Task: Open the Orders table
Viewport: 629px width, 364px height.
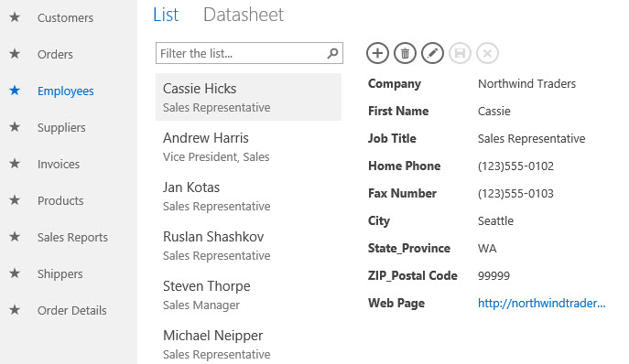Action: click(55, 55)
